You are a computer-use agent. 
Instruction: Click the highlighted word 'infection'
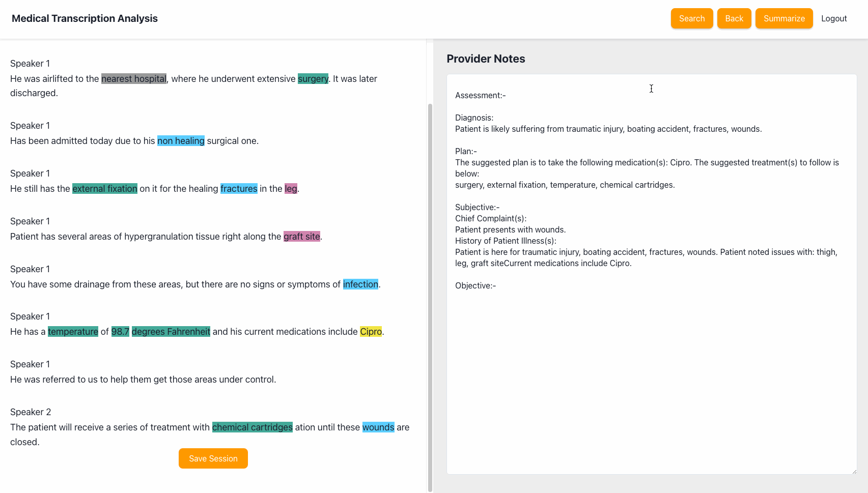point(360,284)
